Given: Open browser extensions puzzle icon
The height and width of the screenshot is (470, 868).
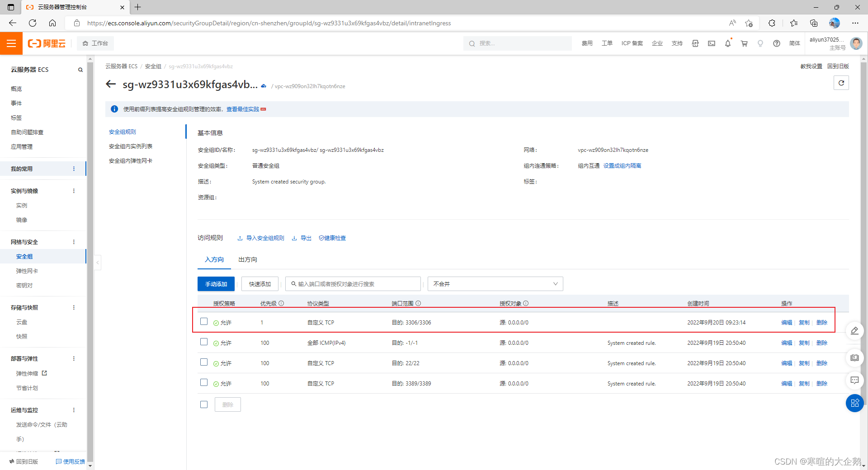Looking at the screenshot, I should (x=772, y=23).
